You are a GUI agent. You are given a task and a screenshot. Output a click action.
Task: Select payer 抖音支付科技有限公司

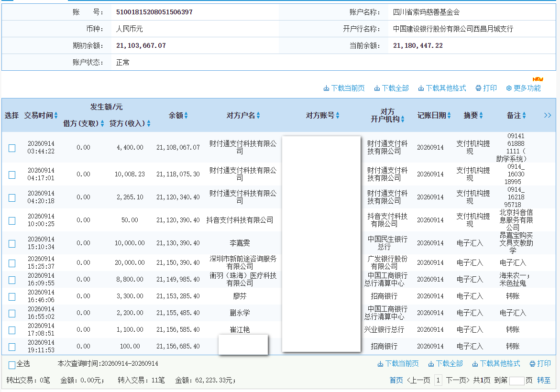(x=240, y=220)
